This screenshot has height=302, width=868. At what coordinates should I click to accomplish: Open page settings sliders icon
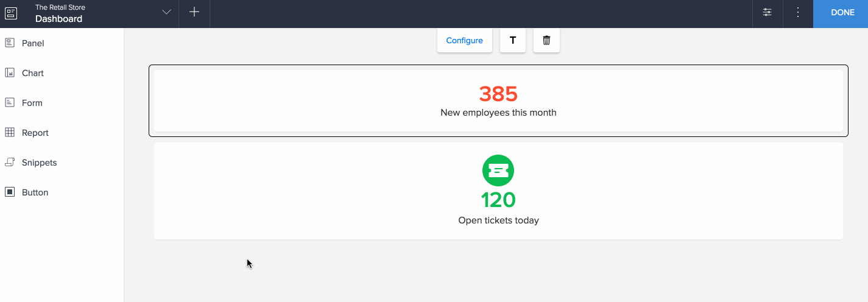tap(767, 12)
